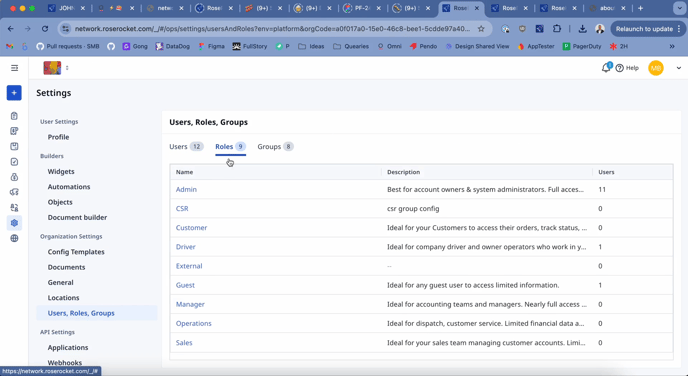
Task: Switch to the Groups tab
Action: [275, 147]
